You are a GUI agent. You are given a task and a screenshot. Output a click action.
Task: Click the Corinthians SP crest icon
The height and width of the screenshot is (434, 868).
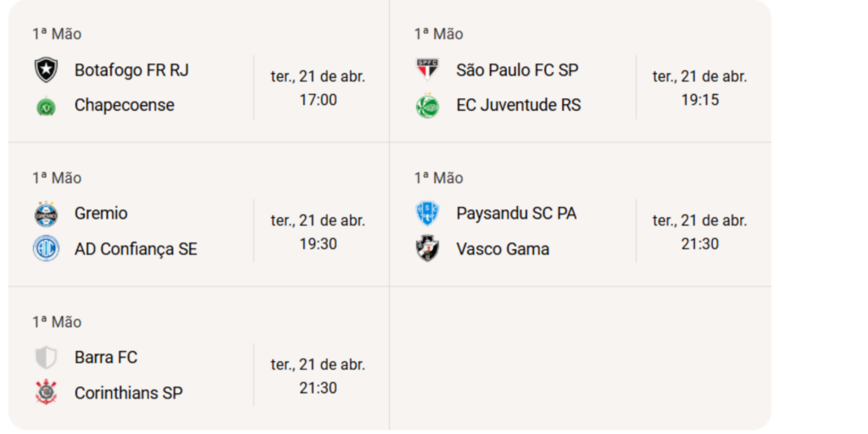(46, 392)
